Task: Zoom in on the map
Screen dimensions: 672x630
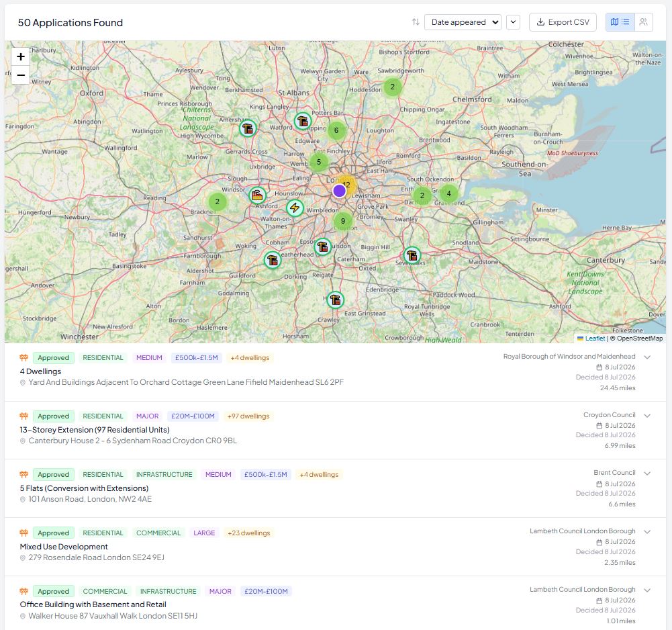Action: 21,56
